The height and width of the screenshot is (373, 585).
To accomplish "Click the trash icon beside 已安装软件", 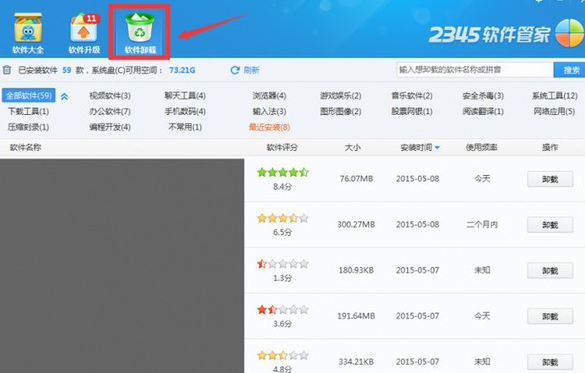I will (x=7, y=70).
